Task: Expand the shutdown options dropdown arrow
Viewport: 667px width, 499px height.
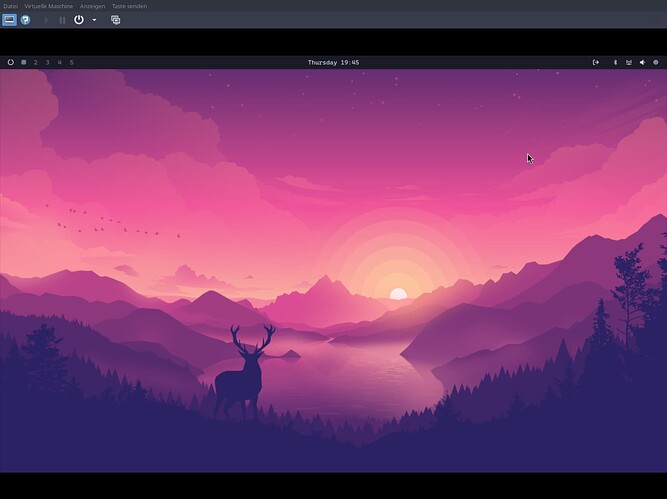Action: tap(94, 20)
